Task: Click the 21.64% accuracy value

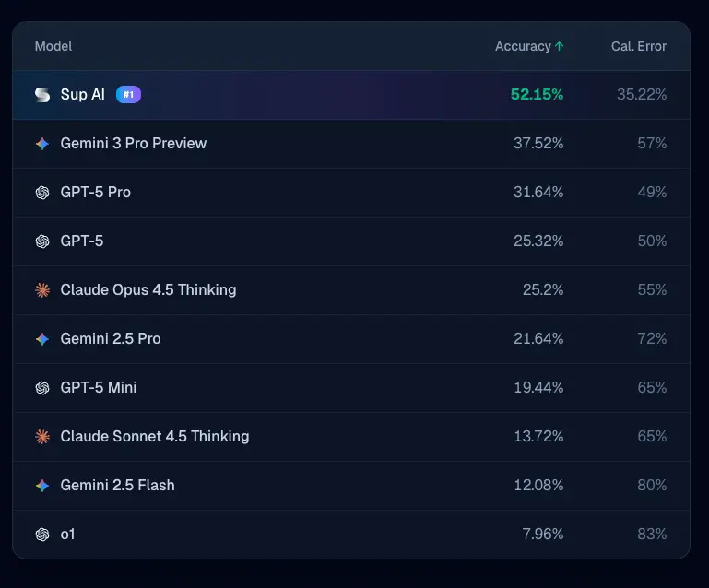Action: pyautogui.click(x=538, y=338)
